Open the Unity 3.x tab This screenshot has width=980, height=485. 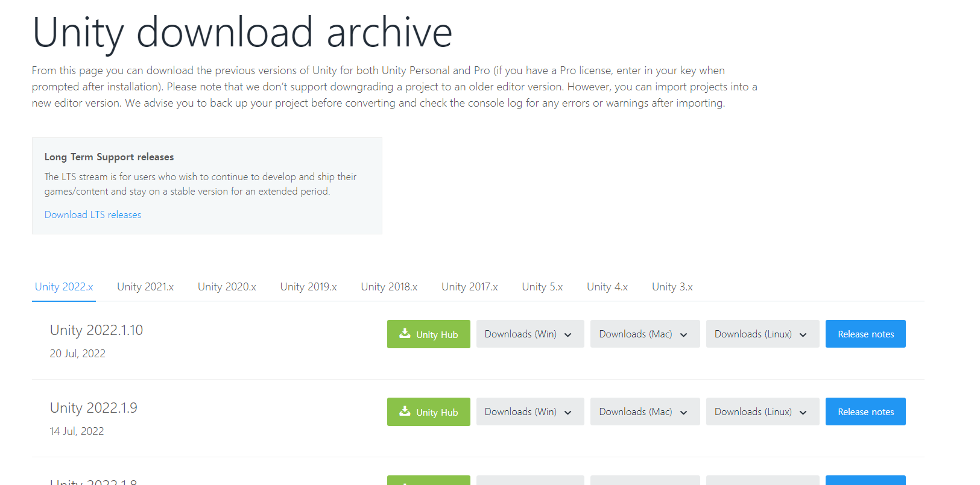click(x=672, y=287)
